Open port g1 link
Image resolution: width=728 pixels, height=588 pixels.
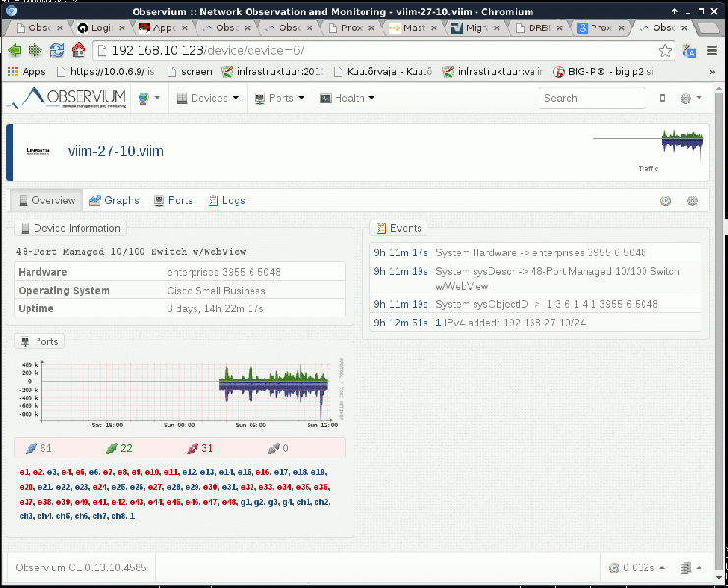(x=245, y=502)
